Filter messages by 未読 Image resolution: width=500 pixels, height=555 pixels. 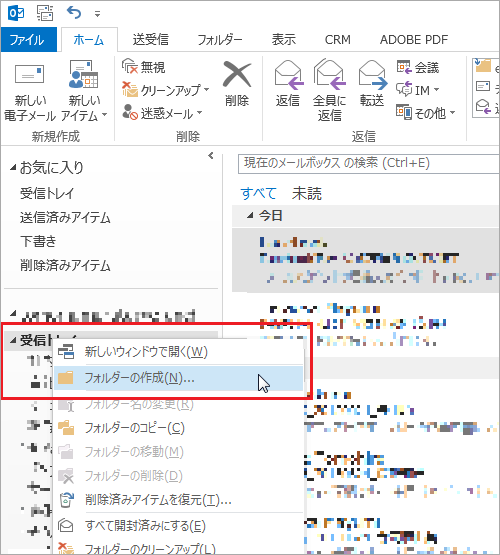coord(307,193)
